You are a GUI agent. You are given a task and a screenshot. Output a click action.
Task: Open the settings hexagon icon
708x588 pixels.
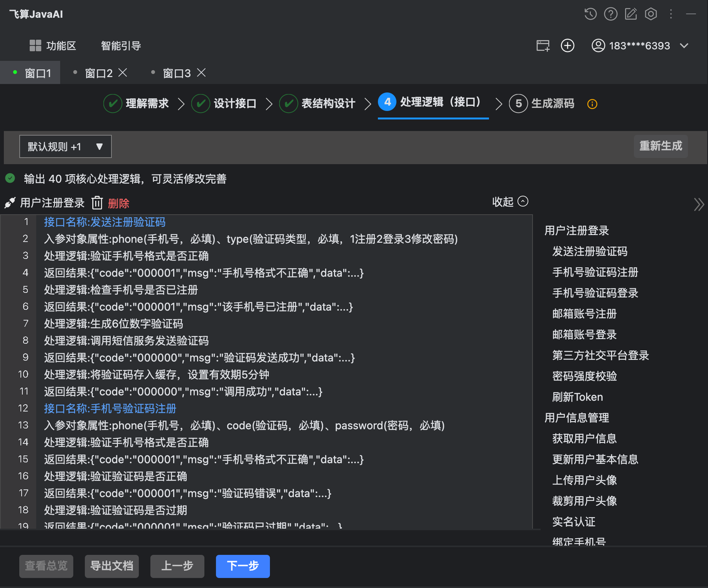point(651,14)
